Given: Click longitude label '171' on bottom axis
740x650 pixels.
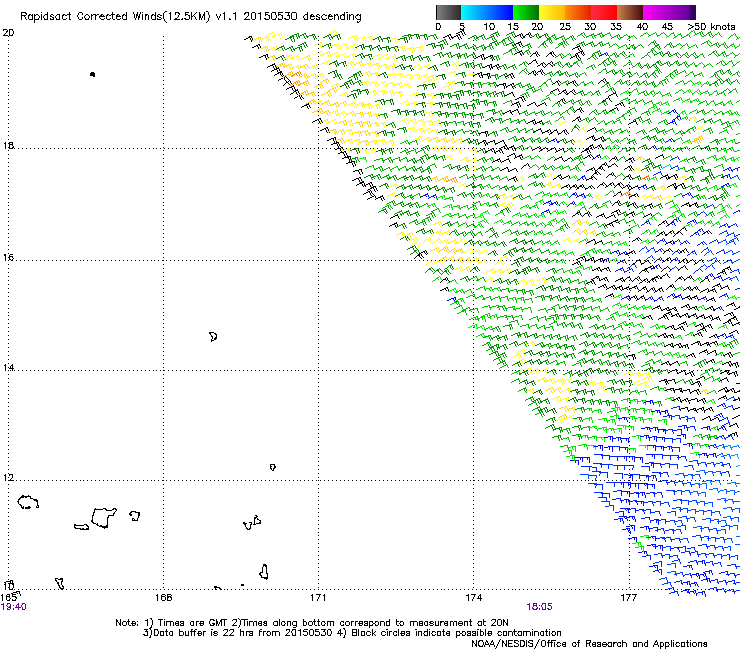Looking at the screenshot, I should tap(318, 598).
